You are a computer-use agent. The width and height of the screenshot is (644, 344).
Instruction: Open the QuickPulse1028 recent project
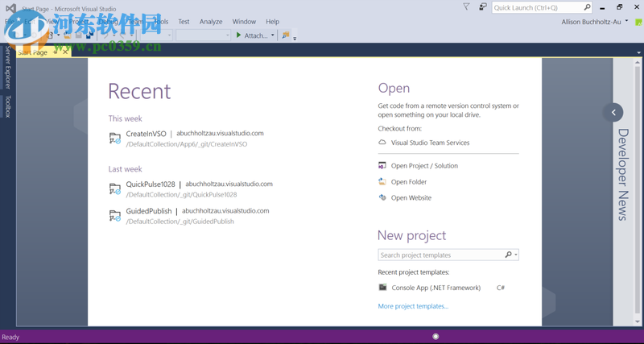(x=151, y=184)
